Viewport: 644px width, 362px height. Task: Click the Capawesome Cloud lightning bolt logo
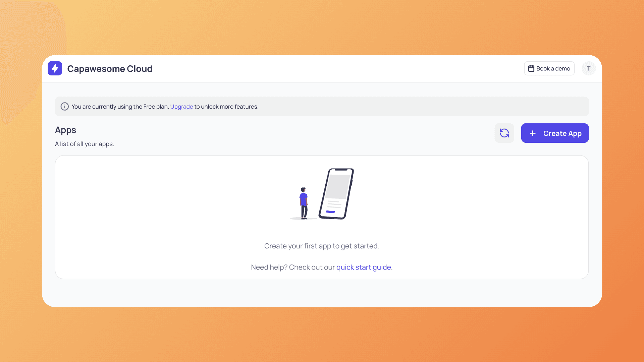55,68
